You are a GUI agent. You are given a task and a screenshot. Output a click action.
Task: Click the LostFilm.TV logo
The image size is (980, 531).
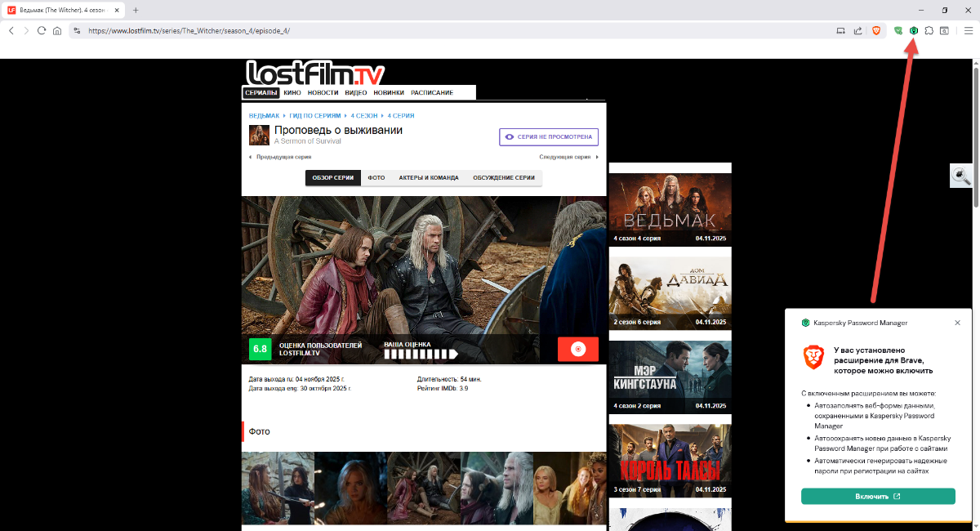tap(315, 73)
